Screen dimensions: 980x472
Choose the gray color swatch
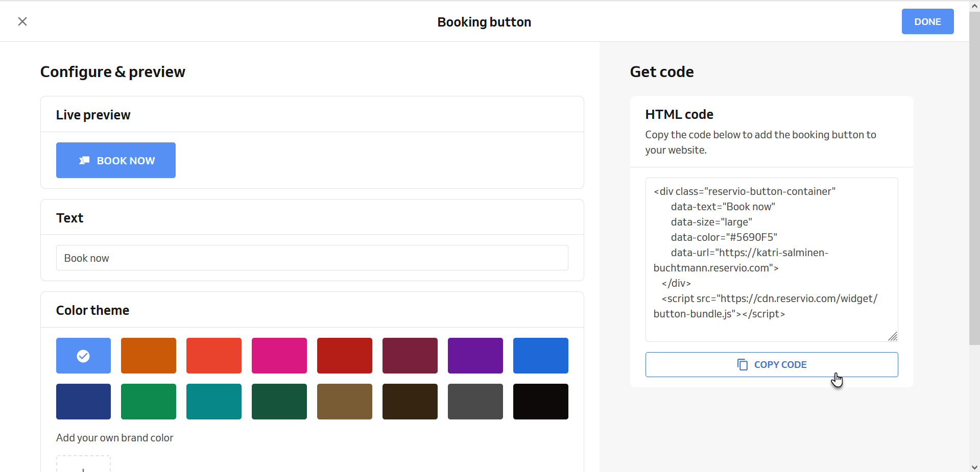[x=475, y=402]
